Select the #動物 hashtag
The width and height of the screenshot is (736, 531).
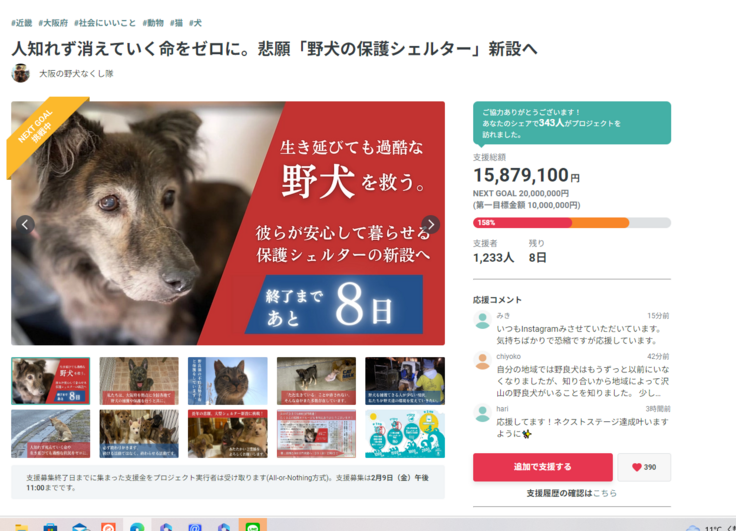coord(153,23)
